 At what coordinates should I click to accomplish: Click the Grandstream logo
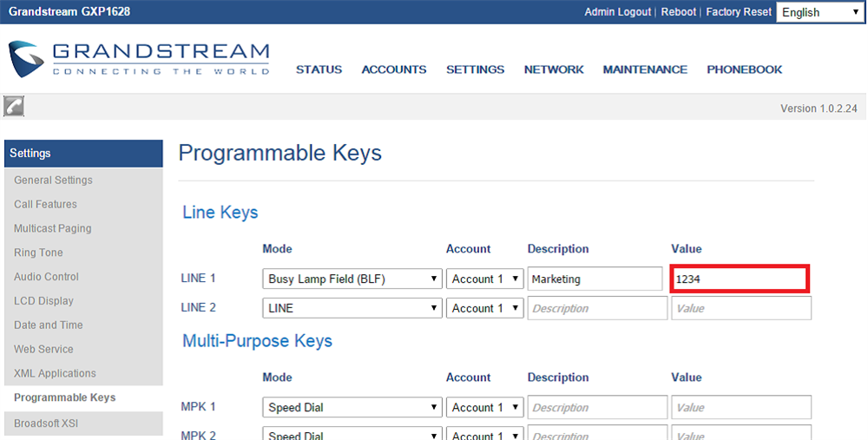click(x=139, y=59)
